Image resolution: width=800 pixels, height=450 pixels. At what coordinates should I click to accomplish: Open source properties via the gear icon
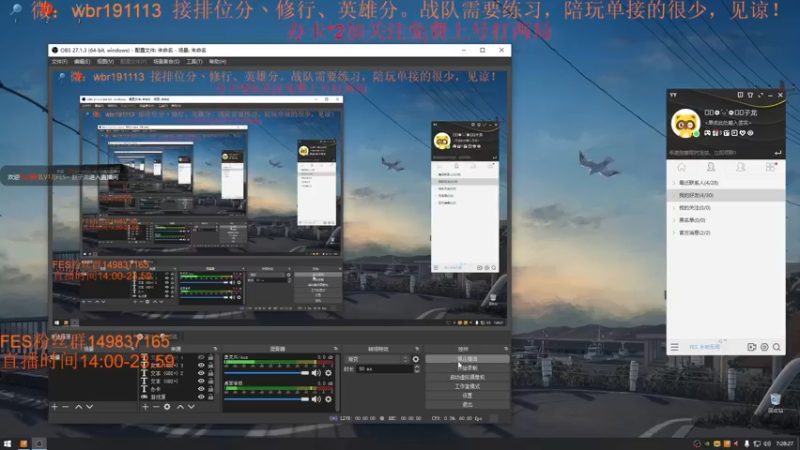click(x=167, y=407)
